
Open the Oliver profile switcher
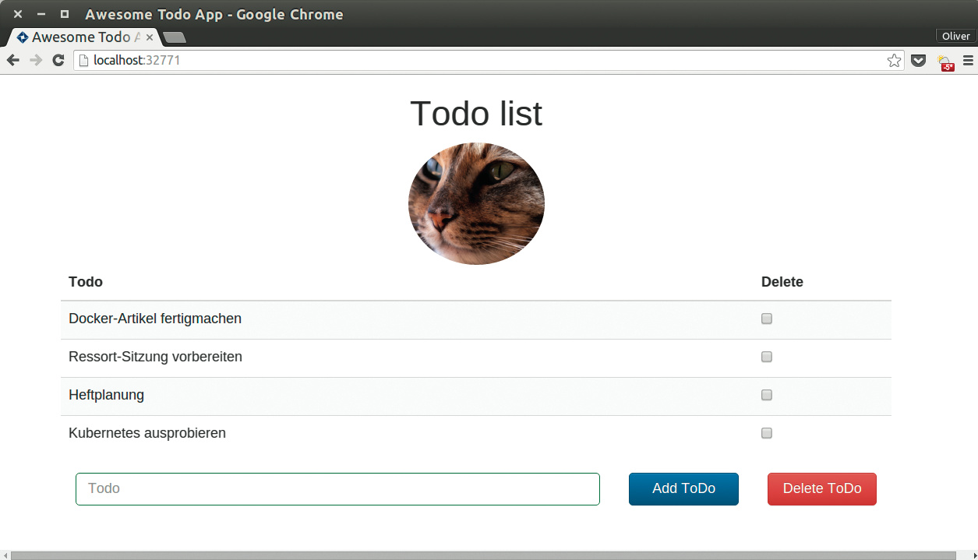[955, 36]
